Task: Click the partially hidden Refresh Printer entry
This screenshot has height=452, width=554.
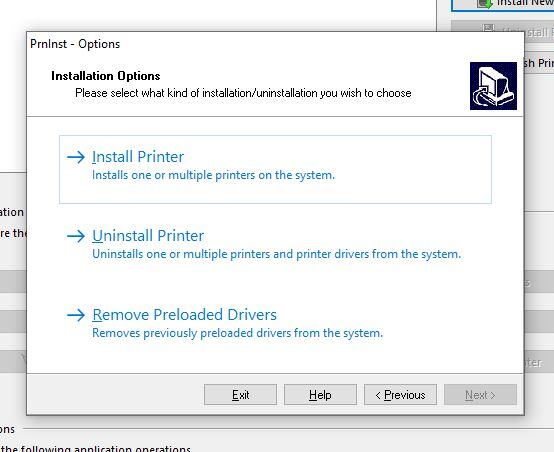Action: tap(538, 63)
